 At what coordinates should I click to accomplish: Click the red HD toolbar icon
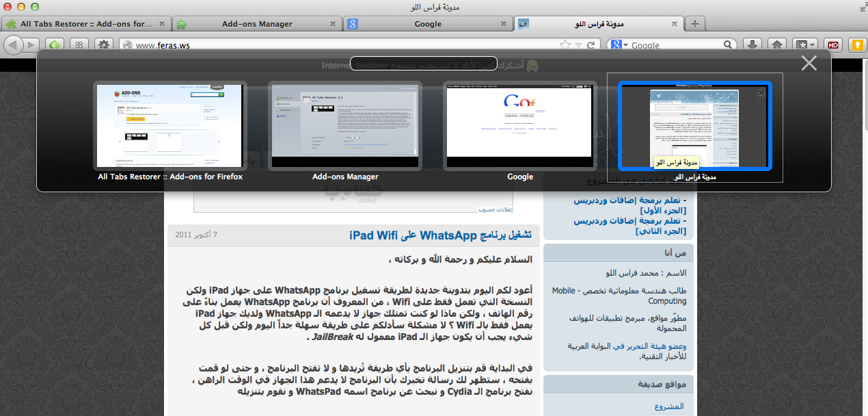tap(833, 45)
